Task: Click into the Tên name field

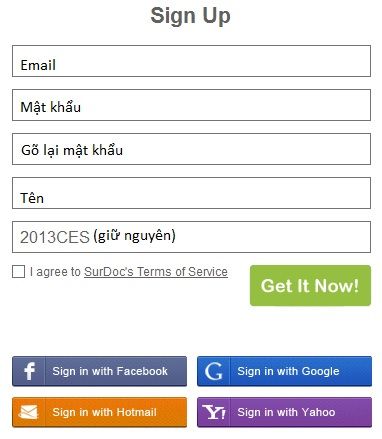Action: pos(191,193)
